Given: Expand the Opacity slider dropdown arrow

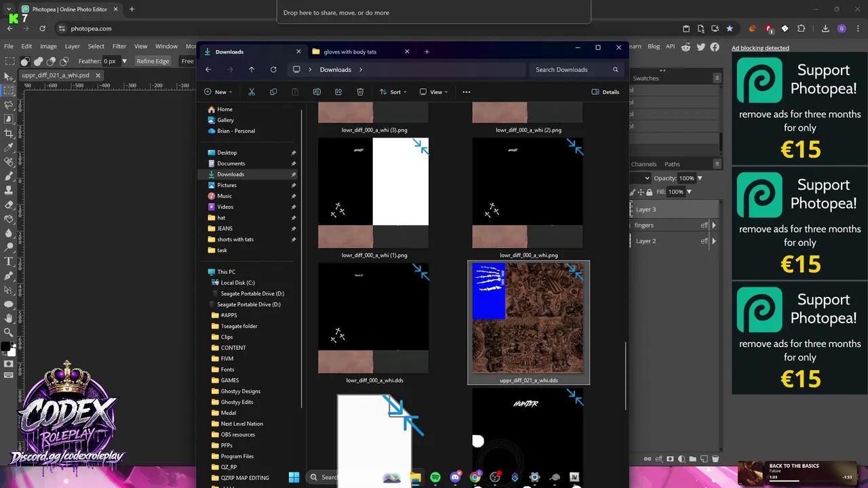Looking at the screenshot, I should tap(700, 178).
